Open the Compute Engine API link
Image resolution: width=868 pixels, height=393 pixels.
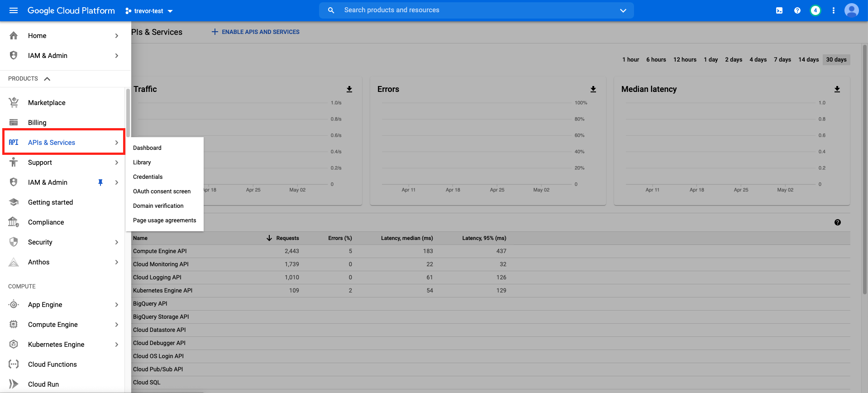(160, 251)
